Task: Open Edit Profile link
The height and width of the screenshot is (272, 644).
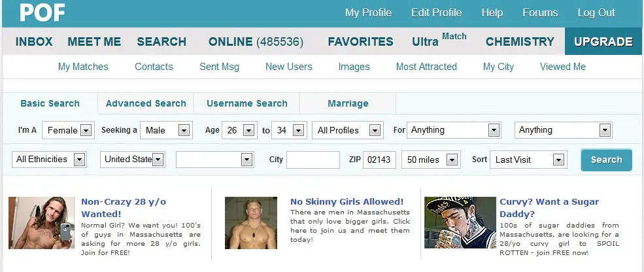Action: pos(436,12)
